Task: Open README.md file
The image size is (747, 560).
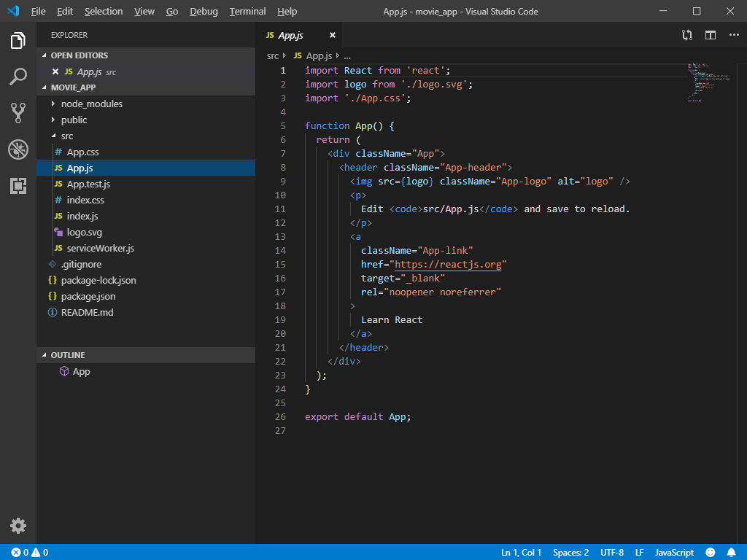Action: (146, 312)
